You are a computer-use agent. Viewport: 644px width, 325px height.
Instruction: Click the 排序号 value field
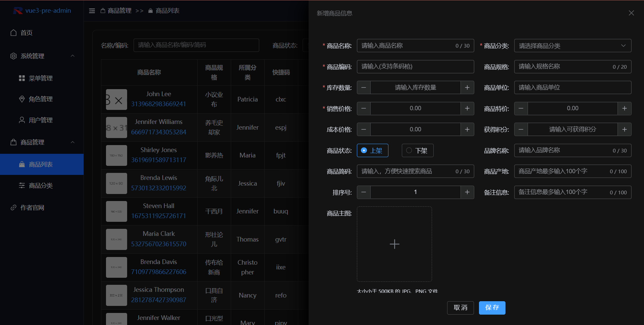tap(415, 192)
